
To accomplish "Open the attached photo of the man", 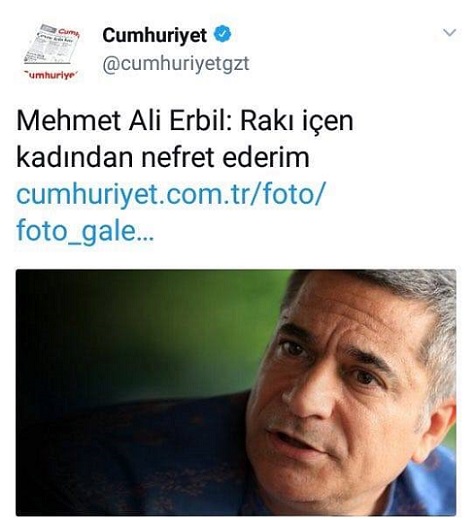I will pos(236,392).
